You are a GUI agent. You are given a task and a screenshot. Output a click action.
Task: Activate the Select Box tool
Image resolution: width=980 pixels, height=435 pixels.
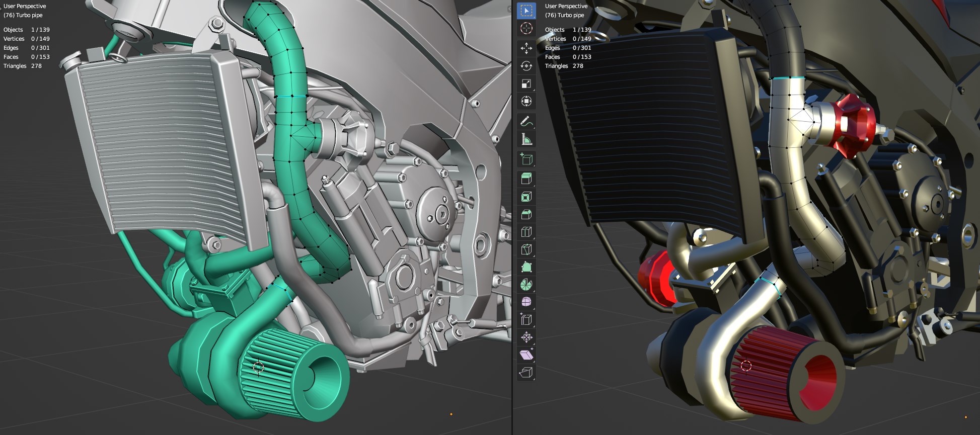pos(526,11)
